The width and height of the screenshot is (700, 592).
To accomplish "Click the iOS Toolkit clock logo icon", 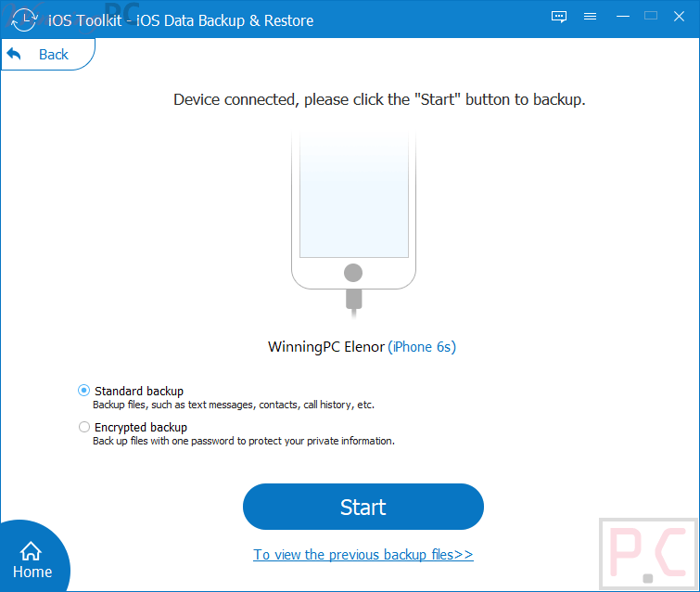I will pos(24,19).
